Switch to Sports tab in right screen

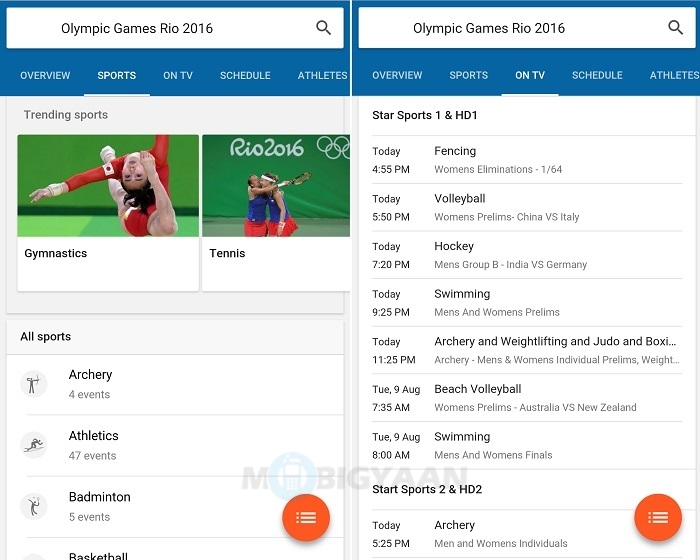coord(468,75)
